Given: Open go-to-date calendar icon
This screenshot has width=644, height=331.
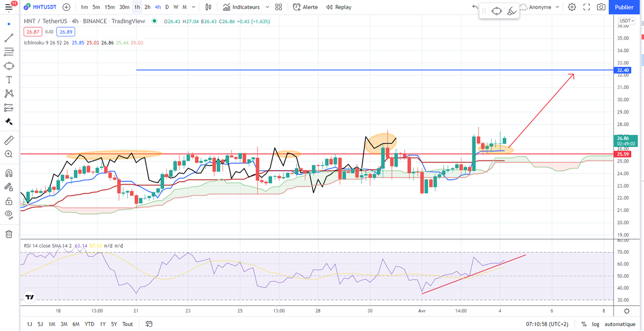Looking at the screenshot, I should pyautogui.click(x=149, y=324).
